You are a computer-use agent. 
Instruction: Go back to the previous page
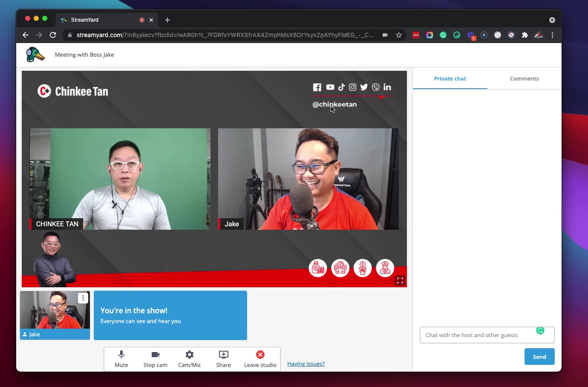click(26, 35)
